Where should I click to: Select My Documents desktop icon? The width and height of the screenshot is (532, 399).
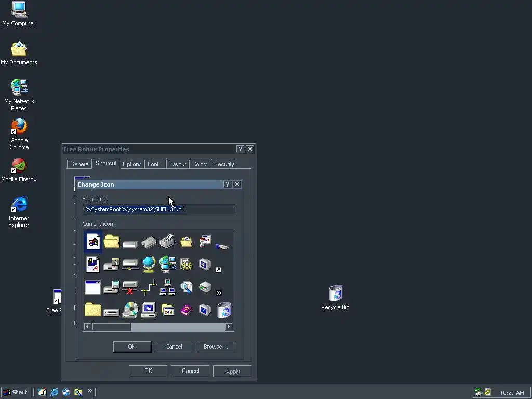tap(19, 53)
